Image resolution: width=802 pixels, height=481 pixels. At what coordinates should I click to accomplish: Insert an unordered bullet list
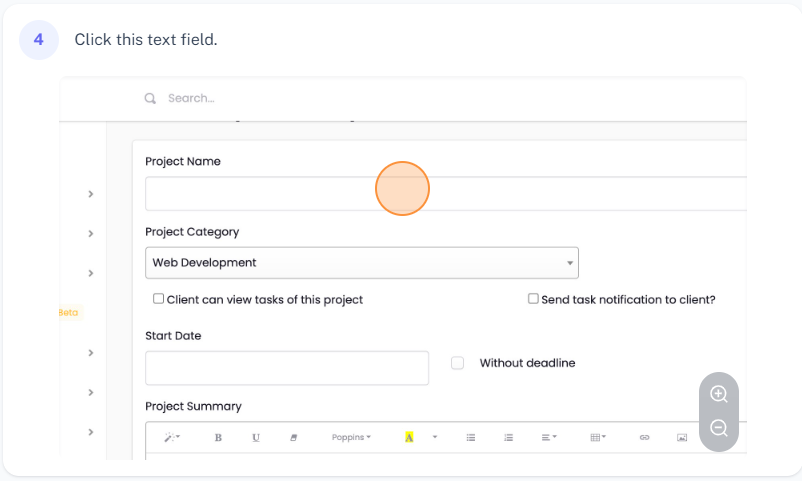click(471, 438)
